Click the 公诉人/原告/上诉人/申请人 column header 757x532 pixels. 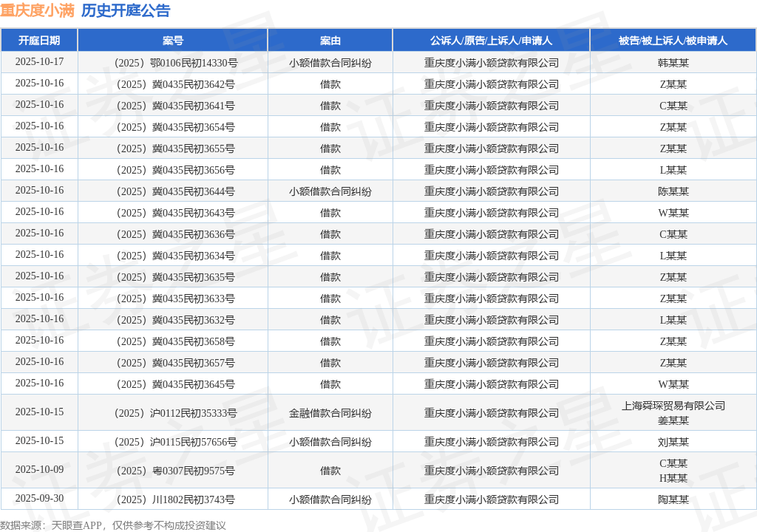(491, 41)
